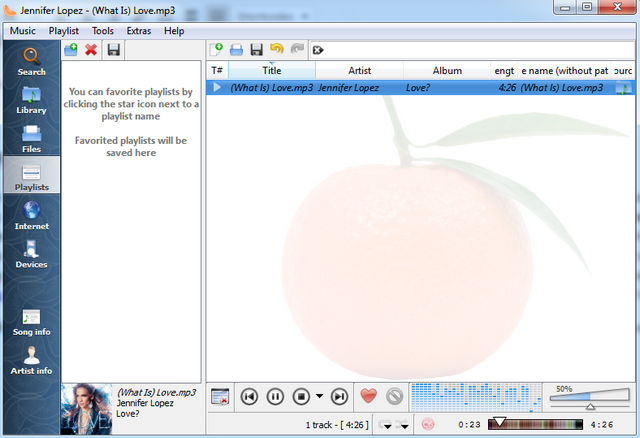Viewport: 640px width, 438px height.
Task: Switch to the Files sidebar tab
Action: coord(31,139)
